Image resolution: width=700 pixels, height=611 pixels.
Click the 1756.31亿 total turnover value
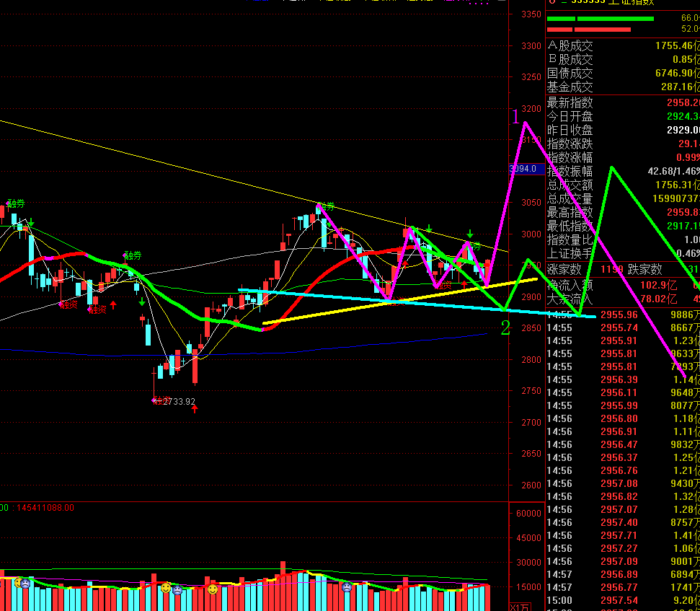677,185
